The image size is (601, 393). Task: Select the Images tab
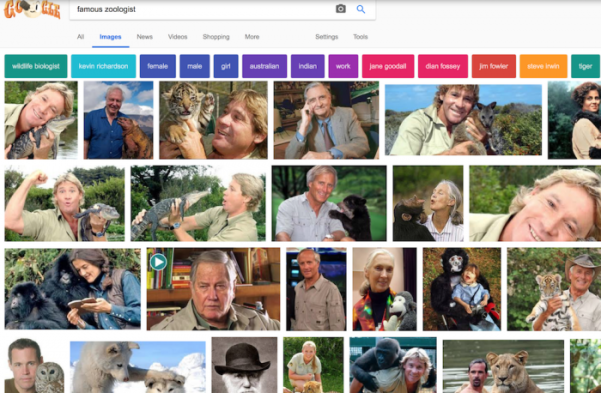pyautogui.click(x=110, y=37)
